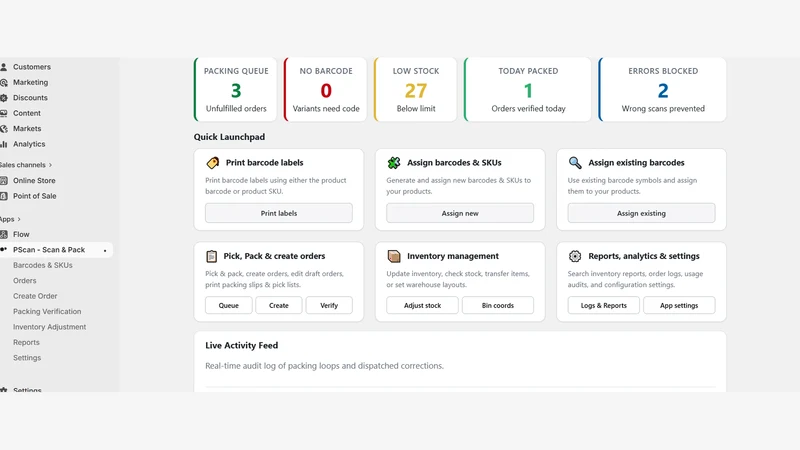Image resolution: width=800 pixels, height=450 pixels.
Task: Go to Create Order subpage
Action: click(x=35, y=296)
